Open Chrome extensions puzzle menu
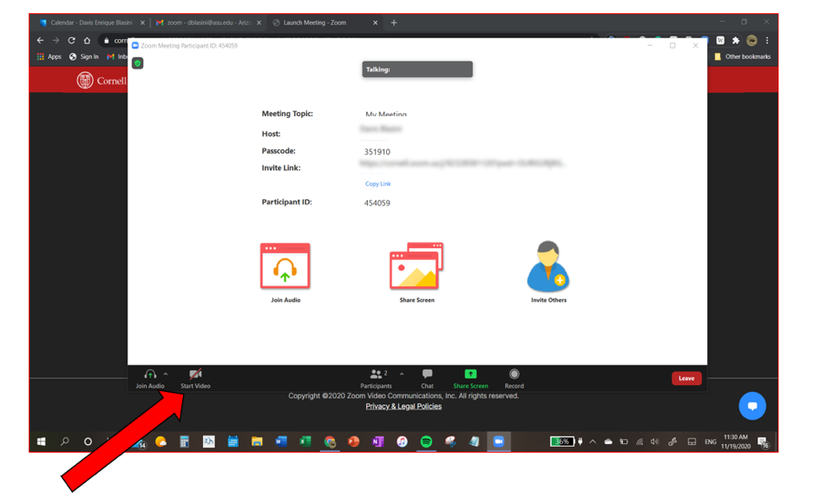Viewport: 813px width, 504px height. click(x=736, y=41)
